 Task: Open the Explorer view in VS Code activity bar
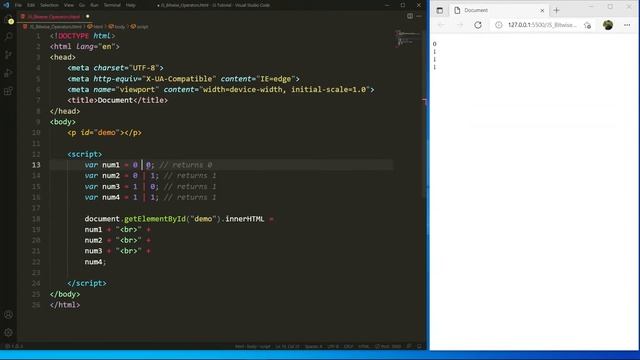click(x=9, y=19)
